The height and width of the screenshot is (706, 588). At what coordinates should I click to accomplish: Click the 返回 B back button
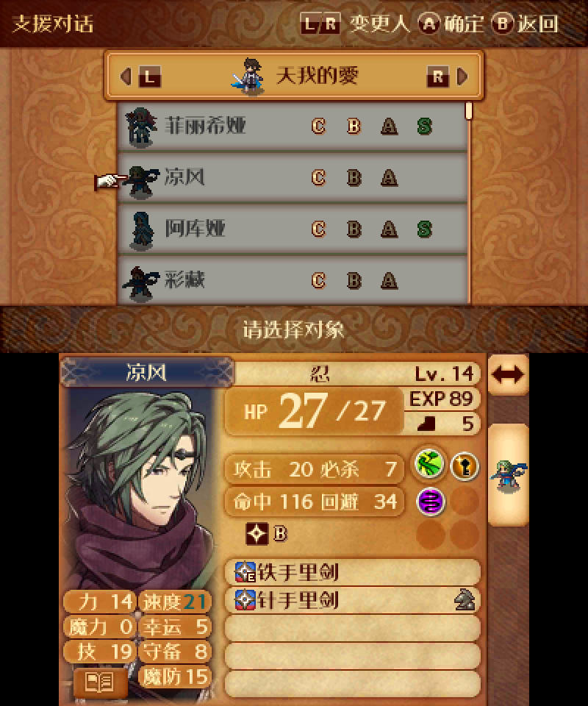point(525,24)
